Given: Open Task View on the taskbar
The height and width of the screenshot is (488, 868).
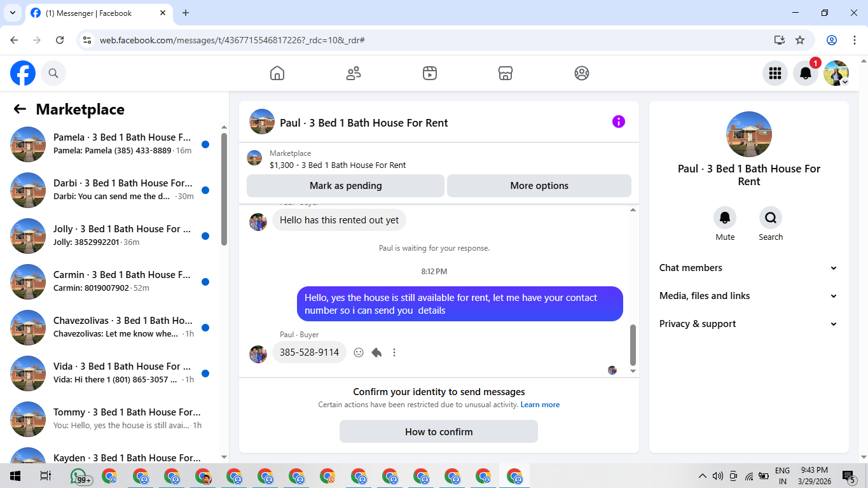Looking at the screenshot, I should point(46,476).
